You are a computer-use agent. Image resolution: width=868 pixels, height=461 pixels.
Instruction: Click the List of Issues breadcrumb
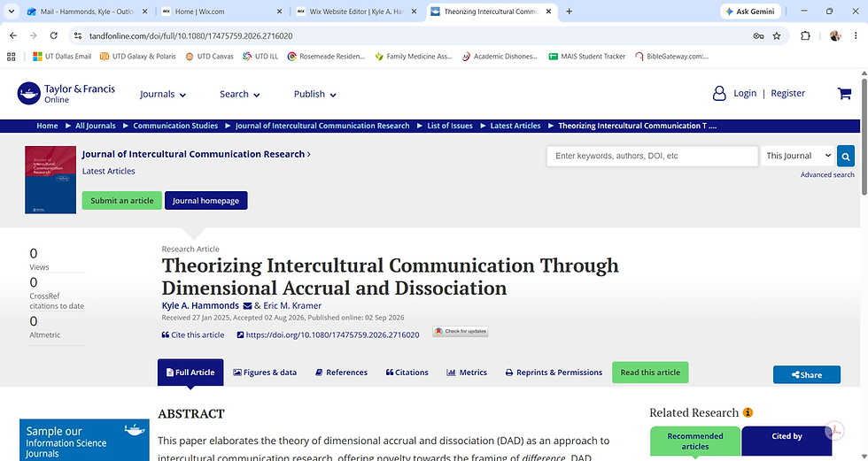coord(450,126)
